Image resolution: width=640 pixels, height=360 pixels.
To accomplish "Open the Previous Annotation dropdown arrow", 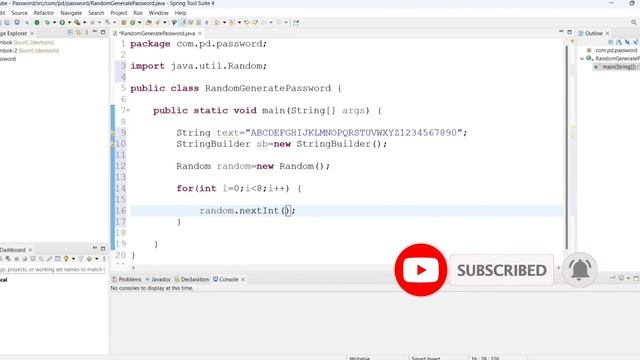I will [x=239, y=22].
